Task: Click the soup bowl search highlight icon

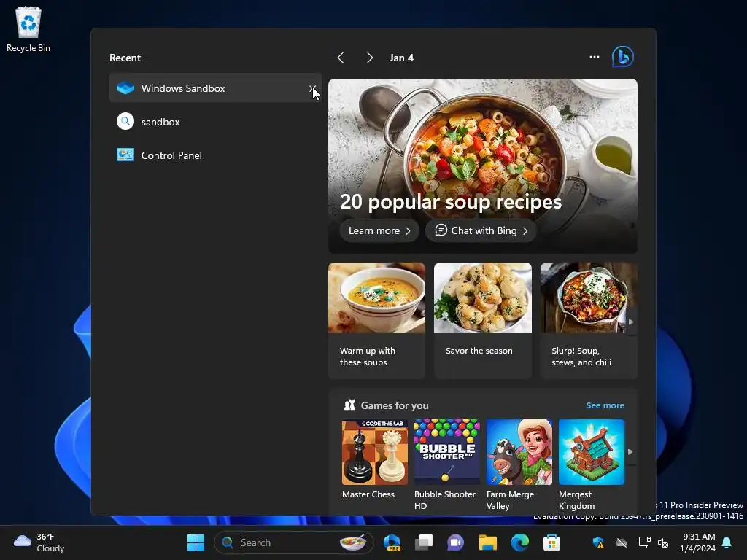Action: (353, 542)
